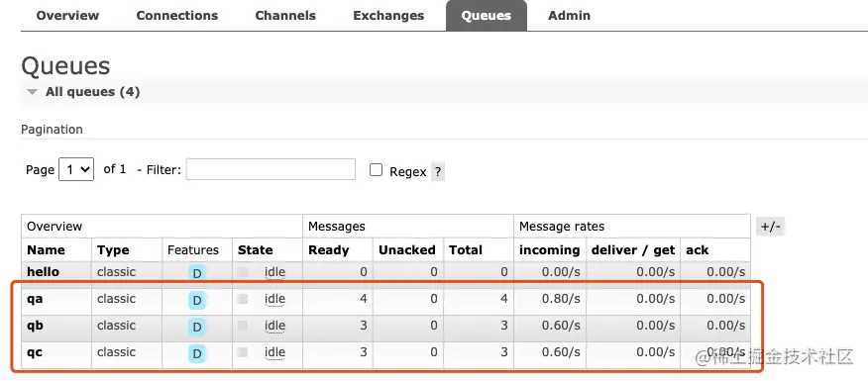Screen dimensions: 868x381
Task: Click the D feature badge for hello queue
Action: [196, 272]
